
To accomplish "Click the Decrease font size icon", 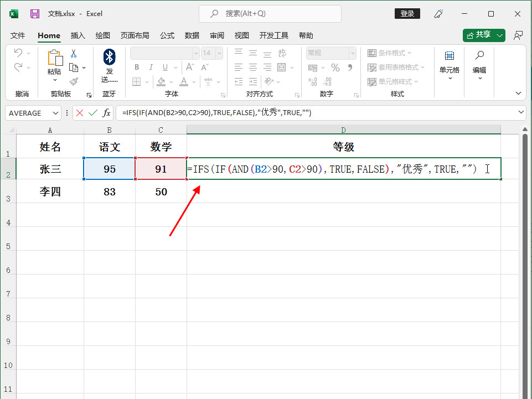I will [205, 67].
